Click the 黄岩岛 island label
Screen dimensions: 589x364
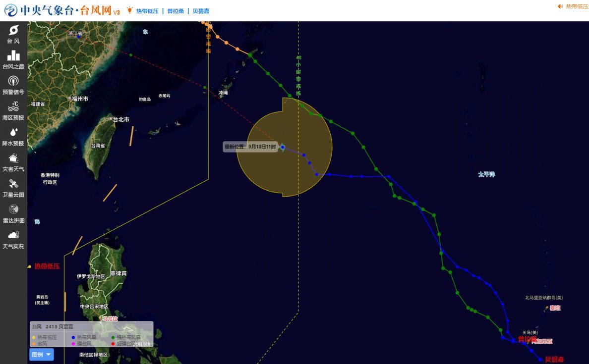coord(42,300)
